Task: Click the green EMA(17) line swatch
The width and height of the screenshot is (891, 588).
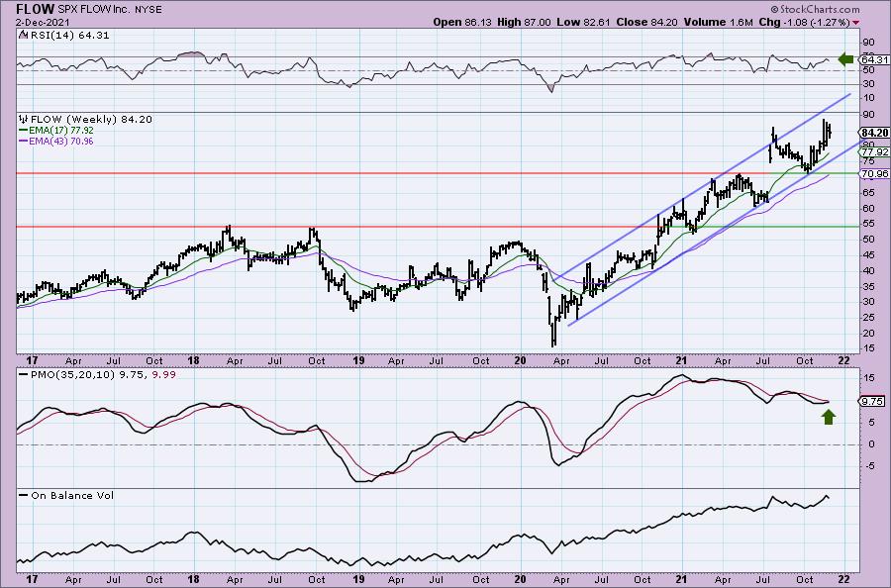Action: [24, 130]
